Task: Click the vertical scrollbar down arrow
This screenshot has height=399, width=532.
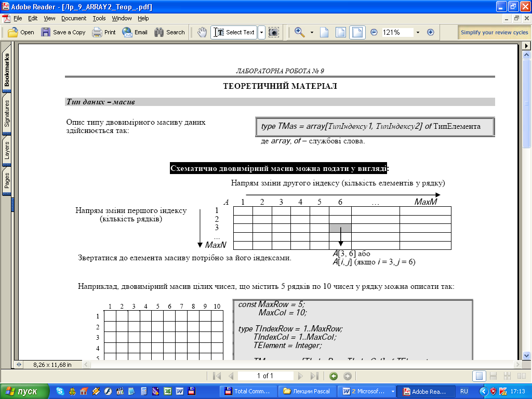Action: 527,355
